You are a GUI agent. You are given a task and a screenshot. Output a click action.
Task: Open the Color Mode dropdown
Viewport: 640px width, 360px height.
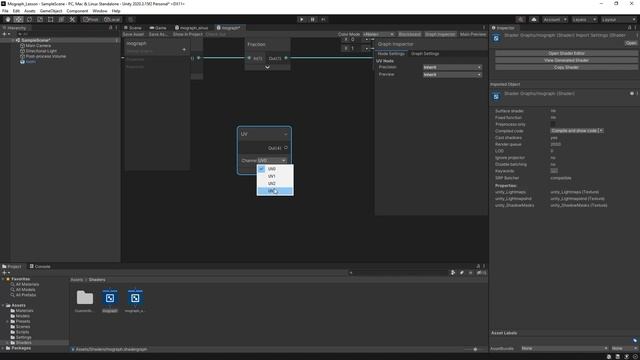click(378, 34)
